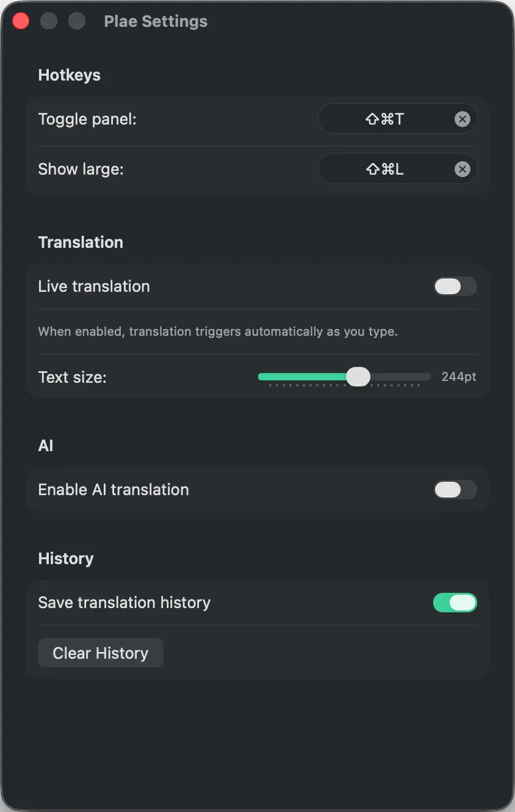
Task: Select the Translation section heading
Action: pos(81,242)
